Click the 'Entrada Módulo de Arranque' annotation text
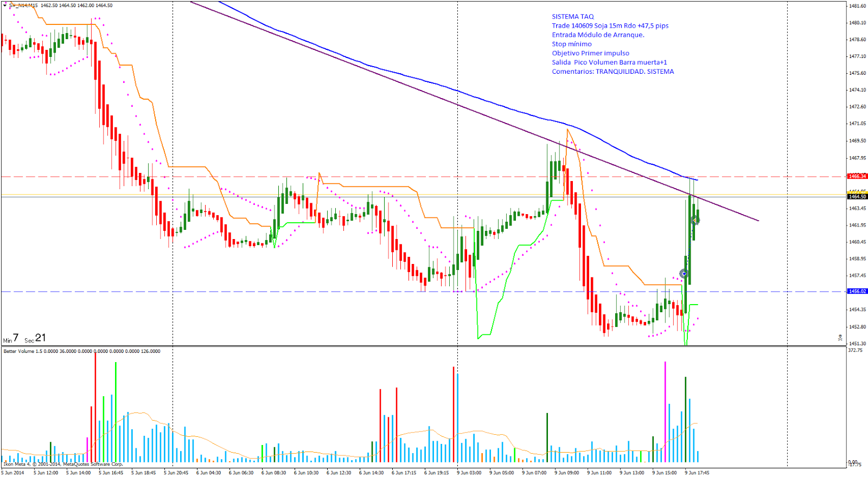Screen dimensions: 868x477 (598, 35)
